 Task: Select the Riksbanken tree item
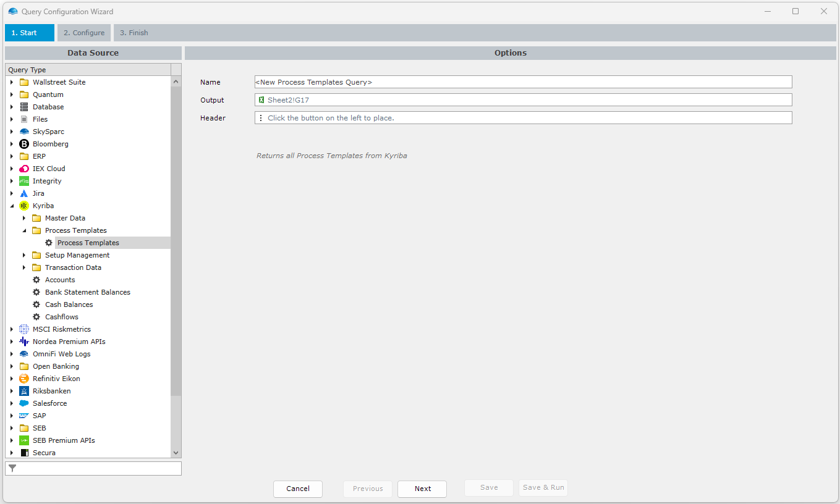coord(51,391)
